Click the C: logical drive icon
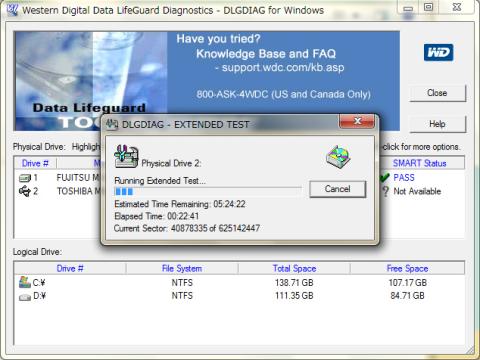Image resolution: width=480 pixels, height=360 pixels. (x=25, y=282)
